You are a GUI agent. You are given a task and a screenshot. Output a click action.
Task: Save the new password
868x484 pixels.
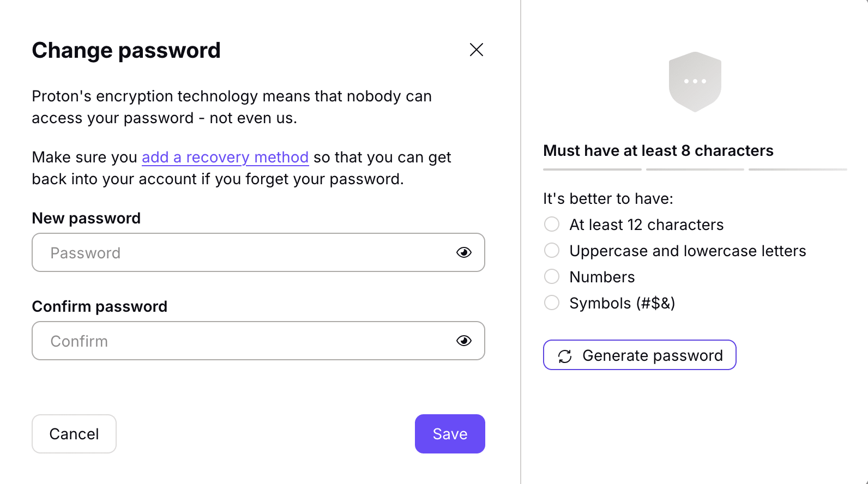[450, 434]
